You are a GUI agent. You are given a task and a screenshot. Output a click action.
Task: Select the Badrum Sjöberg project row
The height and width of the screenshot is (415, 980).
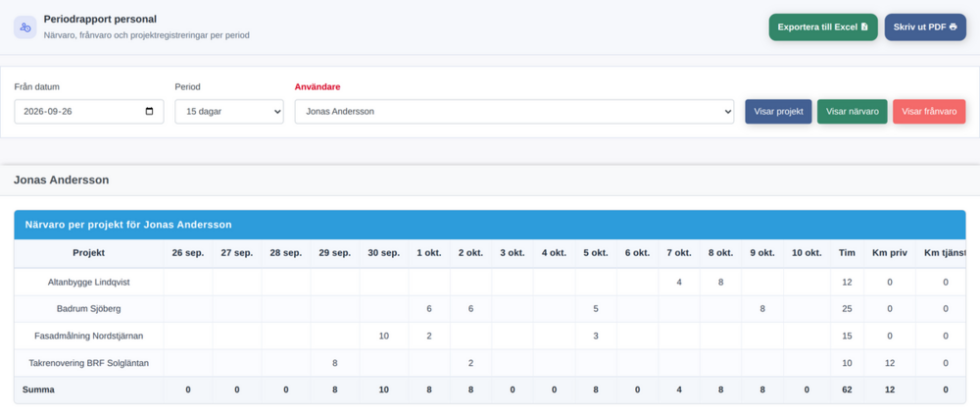489,309
